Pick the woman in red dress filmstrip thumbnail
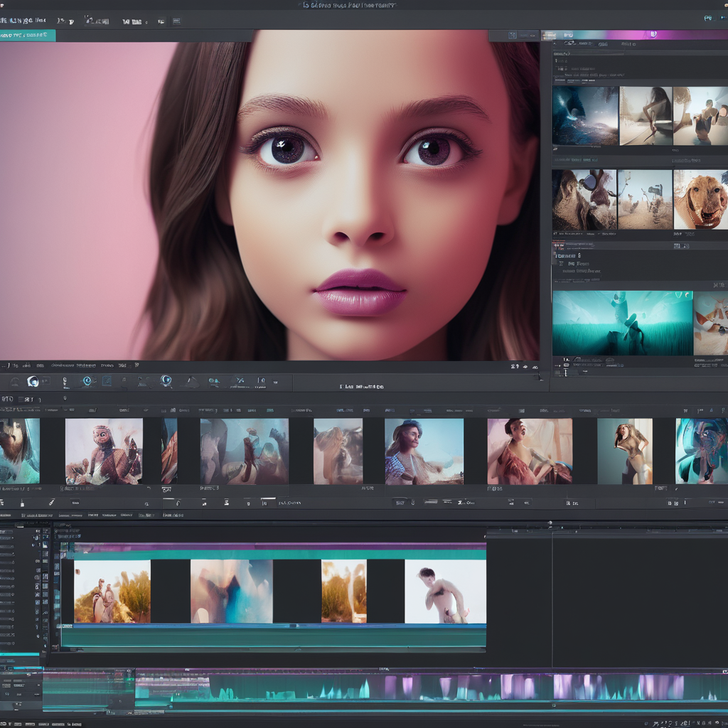This screenshot has width=728, height=728. pyautogui.click(x=529, y=451)
